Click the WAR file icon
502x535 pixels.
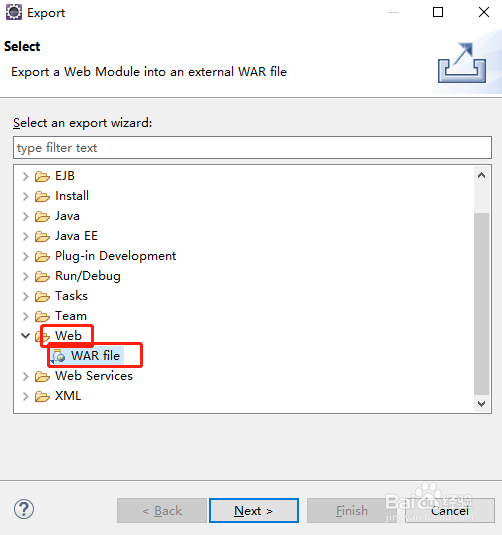click(x=58, y=356)
